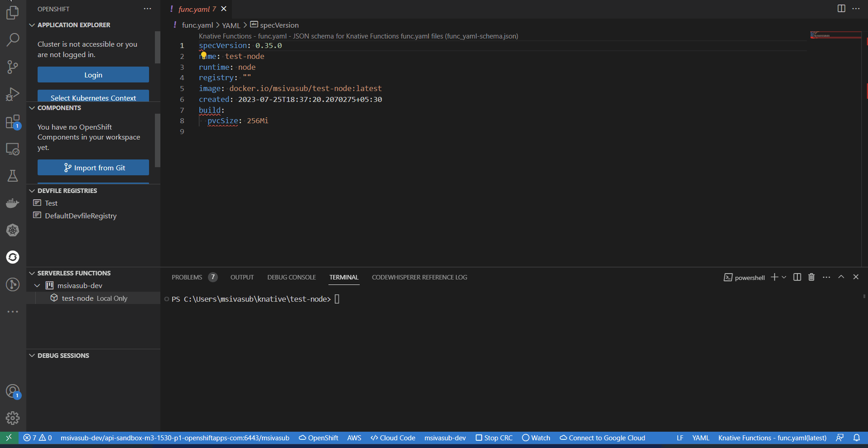This screenshot has height=448, width=868.
Task: Maximize the panel with the up chevron
Action: coord(841,277)
